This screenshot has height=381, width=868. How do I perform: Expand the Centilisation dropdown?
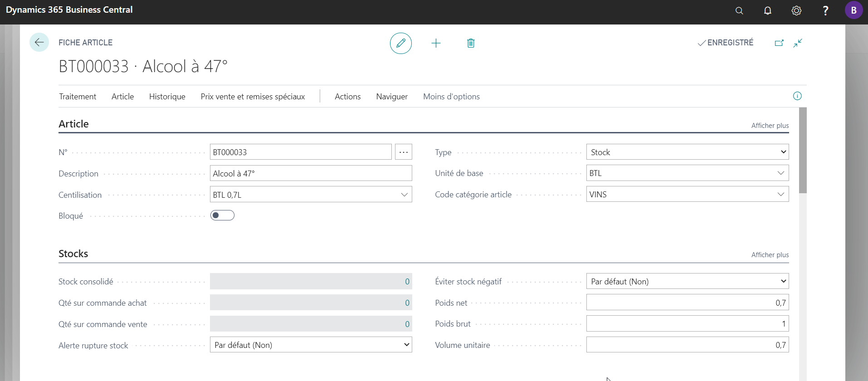click(x=404, y=195)
